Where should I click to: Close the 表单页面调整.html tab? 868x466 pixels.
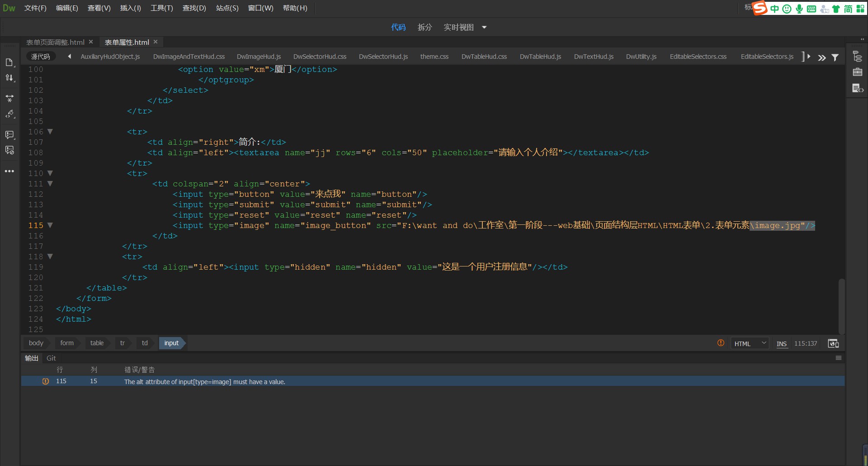tap(91, 42)
